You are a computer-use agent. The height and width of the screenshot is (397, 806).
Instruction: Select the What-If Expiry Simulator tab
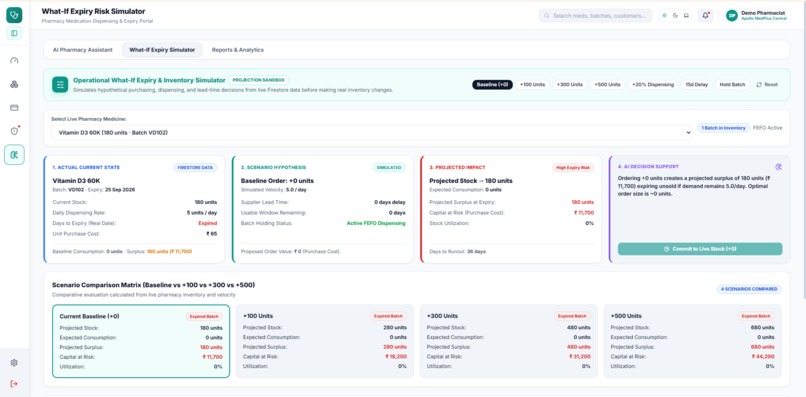click(162, 50)
